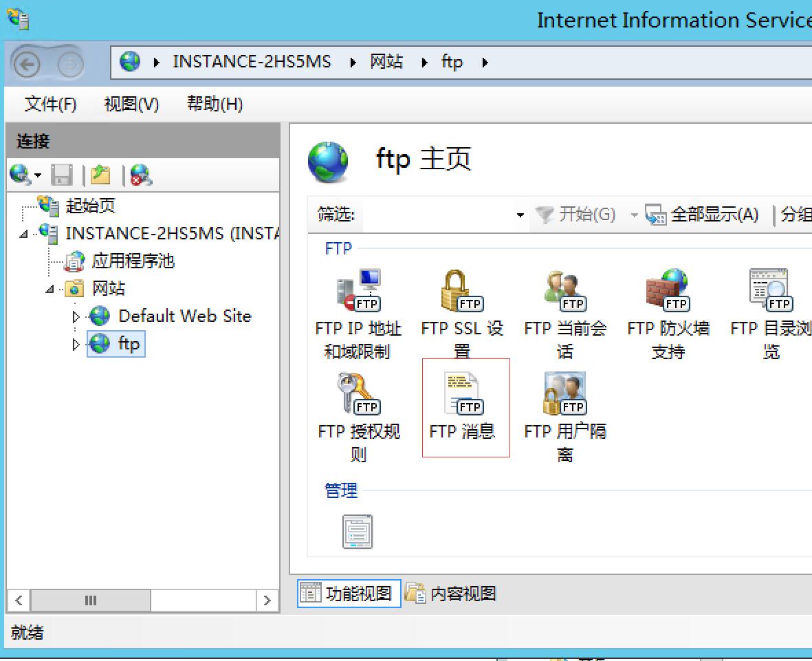Open FTP 防火墙支持 feature
Image resolution: width=812 pixels, height=661 pixels.
[x=668, y=314]
